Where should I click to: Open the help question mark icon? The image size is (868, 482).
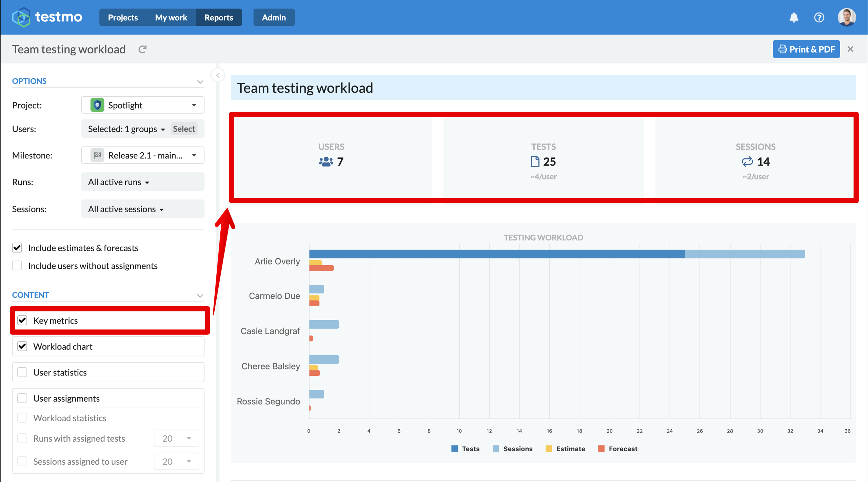(819, 17)
